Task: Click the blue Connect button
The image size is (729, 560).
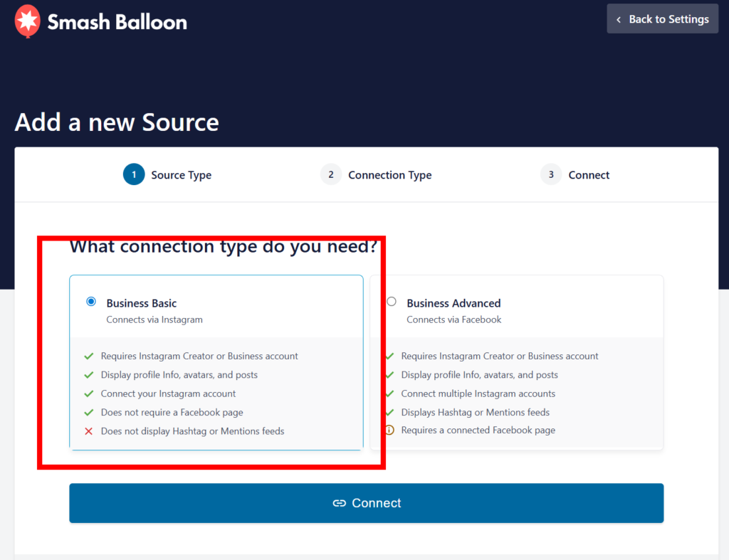Action: tap(366, 503)
